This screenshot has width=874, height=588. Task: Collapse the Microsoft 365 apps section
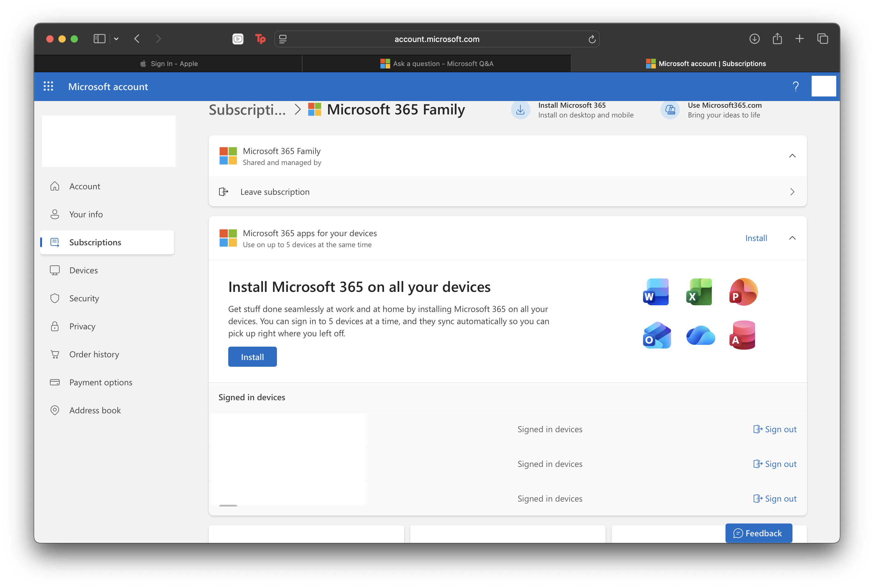[792, 238]
